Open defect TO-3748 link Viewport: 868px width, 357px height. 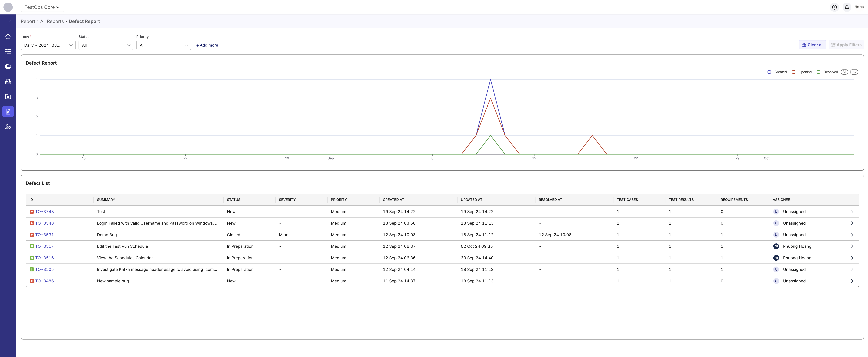[44, 212]
